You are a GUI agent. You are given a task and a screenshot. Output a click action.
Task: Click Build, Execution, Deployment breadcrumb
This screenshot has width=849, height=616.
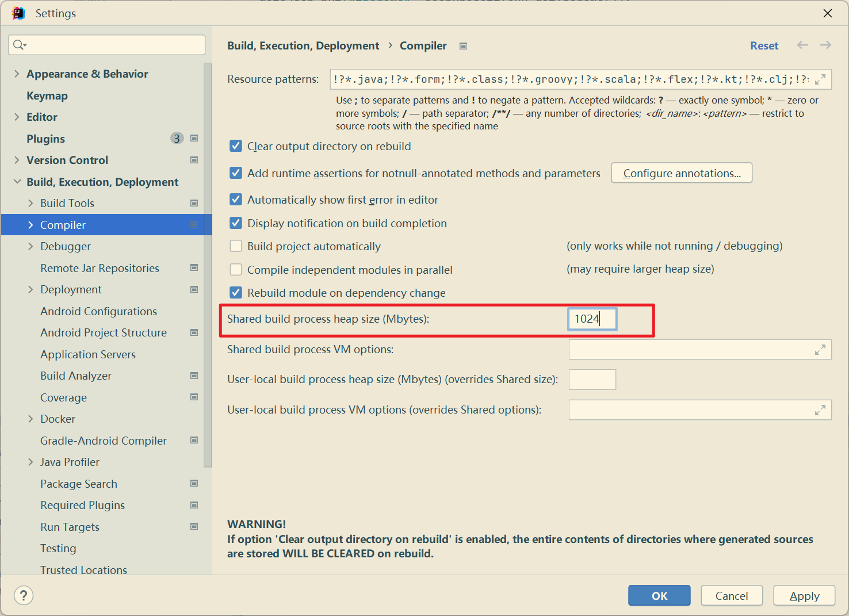tap(303, 45)
